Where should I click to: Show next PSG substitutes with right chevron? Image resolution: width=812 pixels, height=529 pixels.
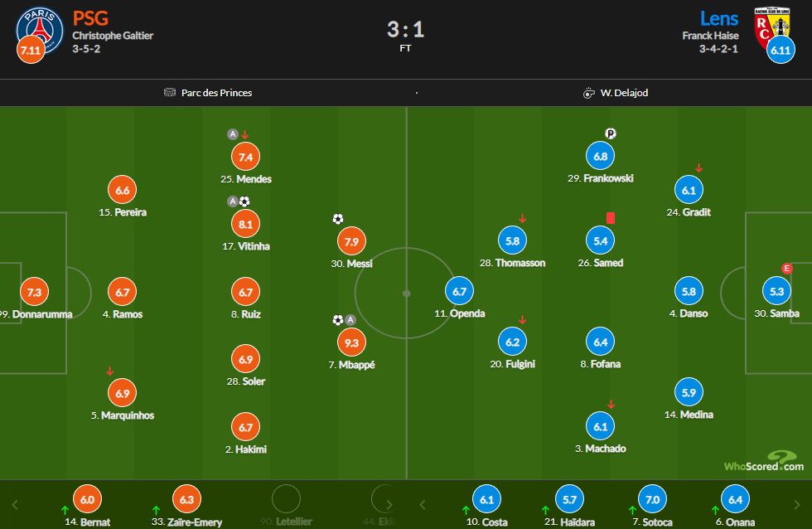[389, 504]
